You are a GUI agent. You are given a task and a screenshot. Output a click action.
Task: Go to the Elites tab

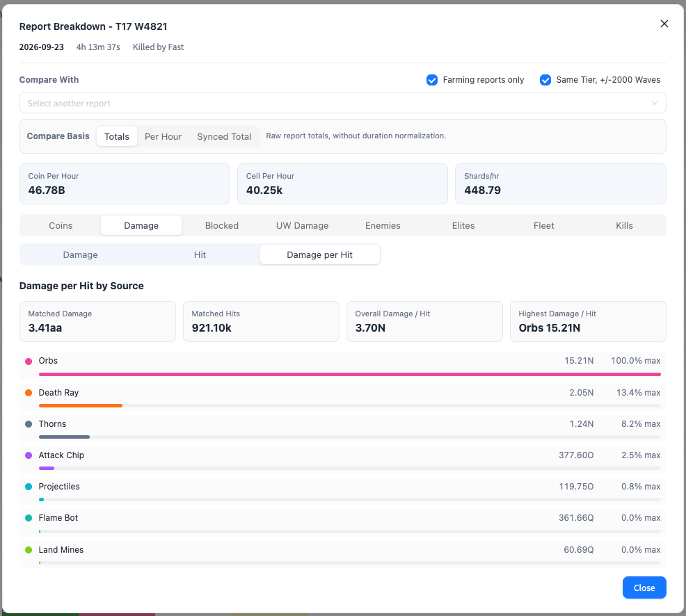pyautogui.click(x=463, y=225)
